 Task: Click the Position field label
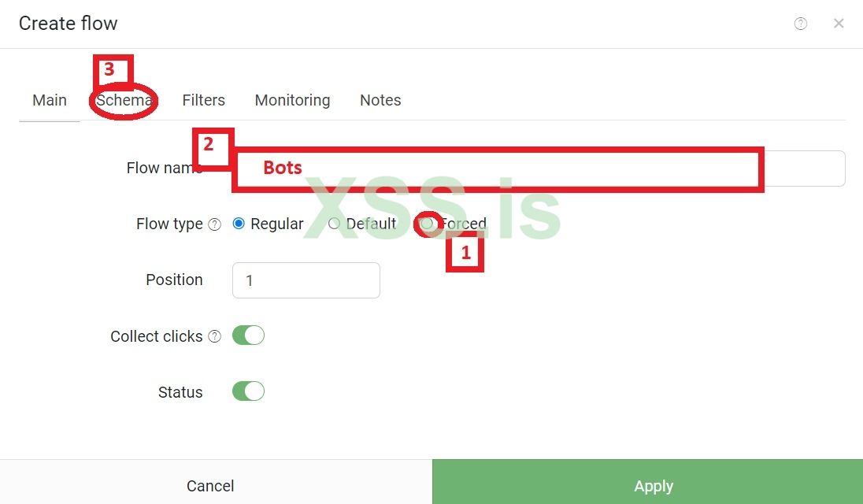pos(174,280)
